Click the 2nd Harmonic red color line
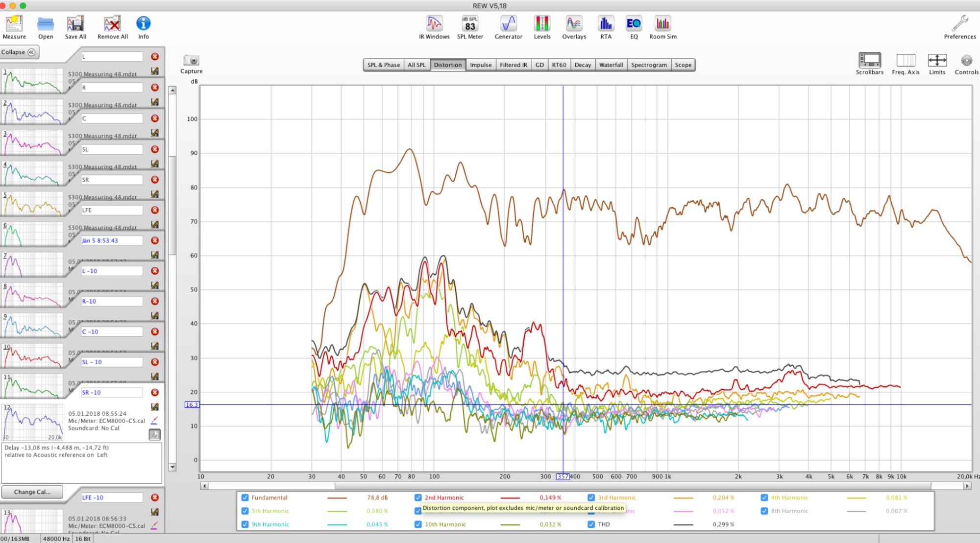This screenshot has height=543, width=980. coord(510,498)
